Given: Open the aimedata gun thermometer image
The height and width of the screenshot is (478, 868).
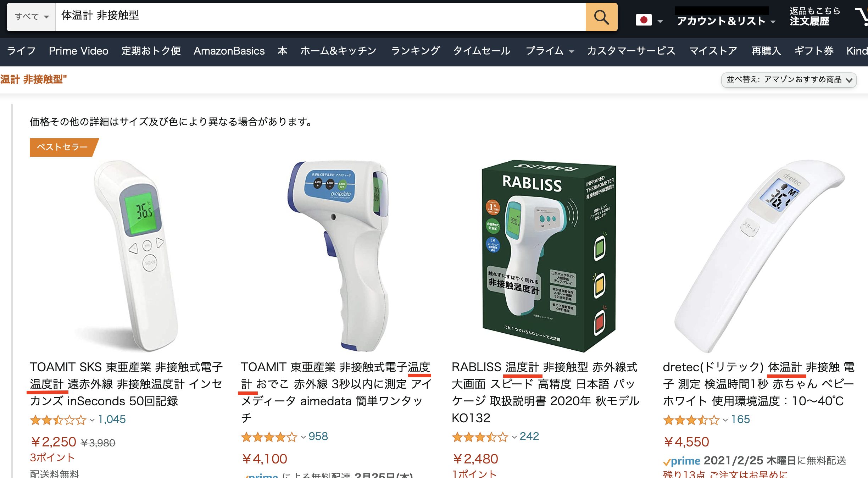Looking at the screenshot, I should 338,256.
